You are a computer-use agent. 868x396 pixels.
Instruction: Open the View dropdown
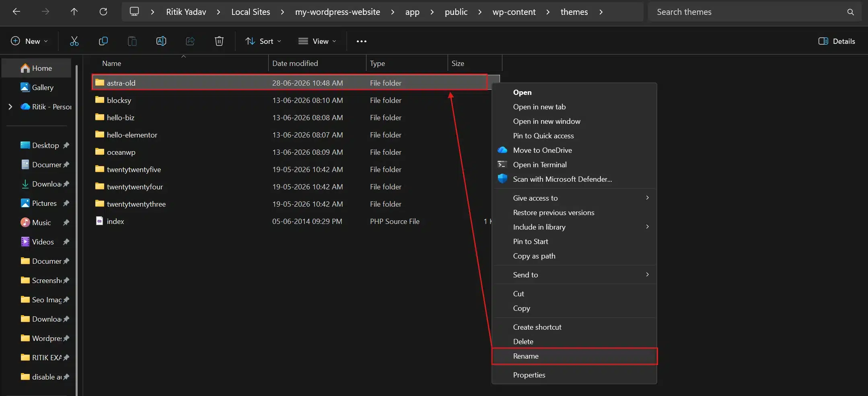(x=317, y=41)
